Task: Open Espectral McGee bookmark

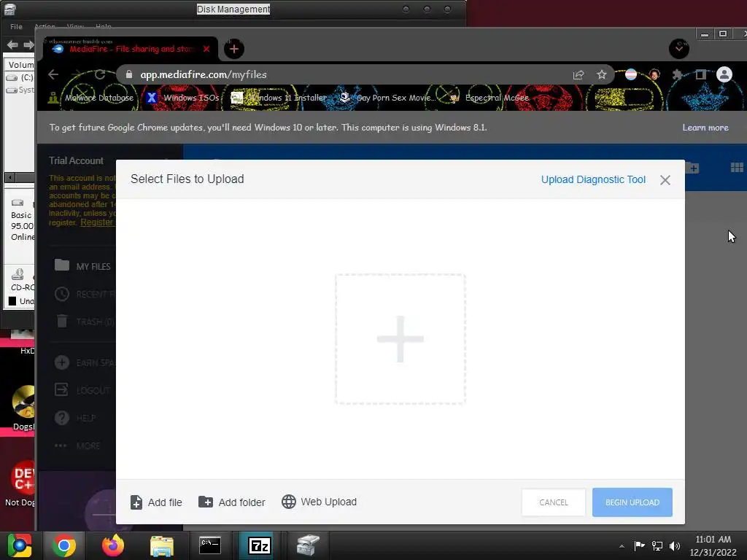Action: [x=489, y=98]
